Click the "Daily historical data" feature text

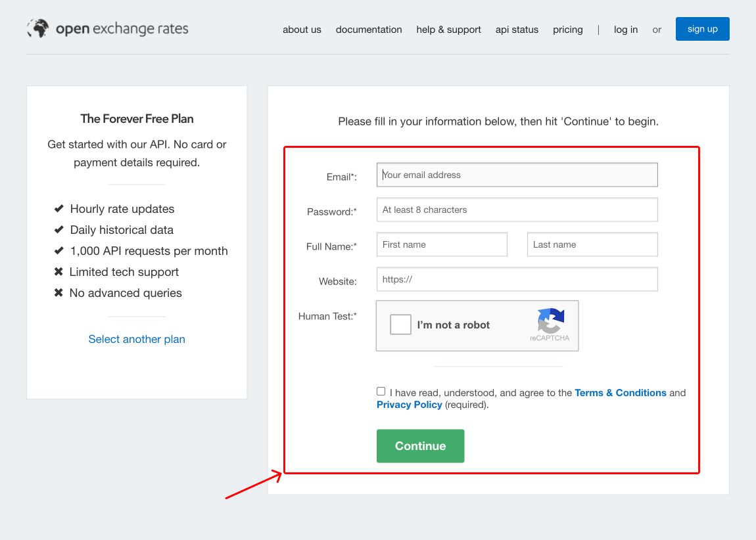tap(122, 230)
